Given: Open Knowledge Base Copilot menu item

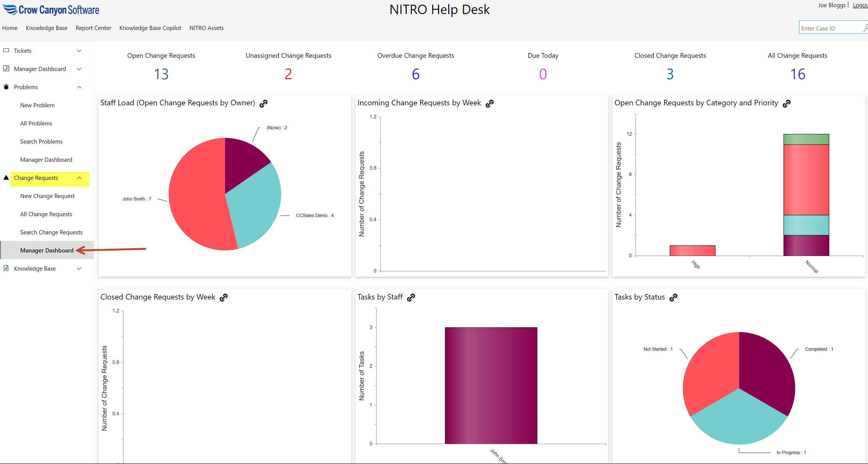Looking at the screenshot, I should tap(150, 28).
